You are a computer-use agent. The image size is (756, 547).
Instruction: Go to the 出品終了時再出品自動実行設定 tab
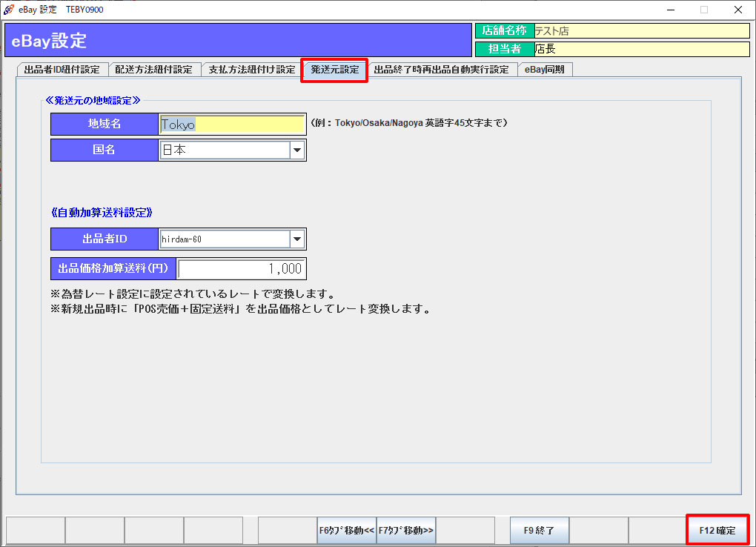point(441,70)
